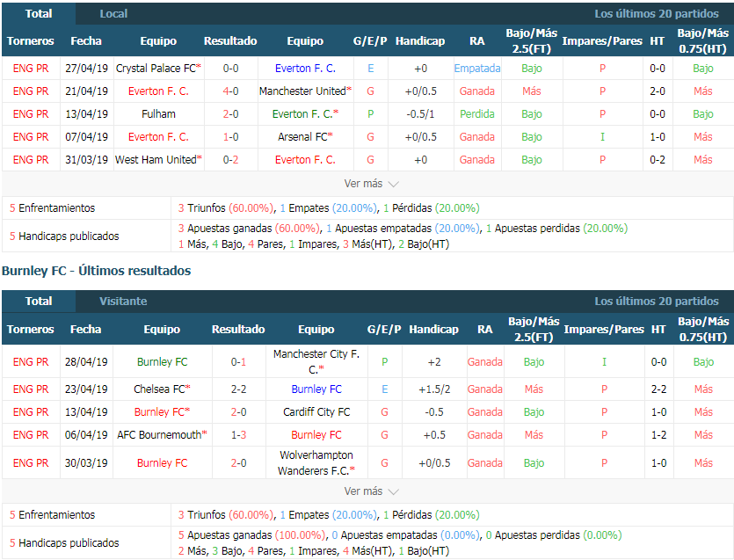
Task: Click ENG PR in the 27/04/19 row
Action: [x=31, y=69]
